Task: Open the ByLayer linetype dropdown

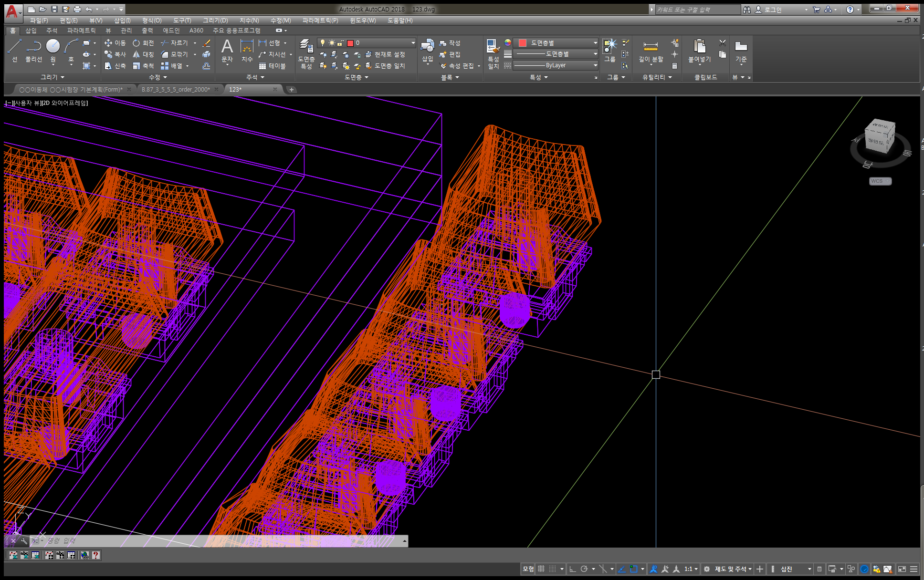Action: [x=556, y=65]
